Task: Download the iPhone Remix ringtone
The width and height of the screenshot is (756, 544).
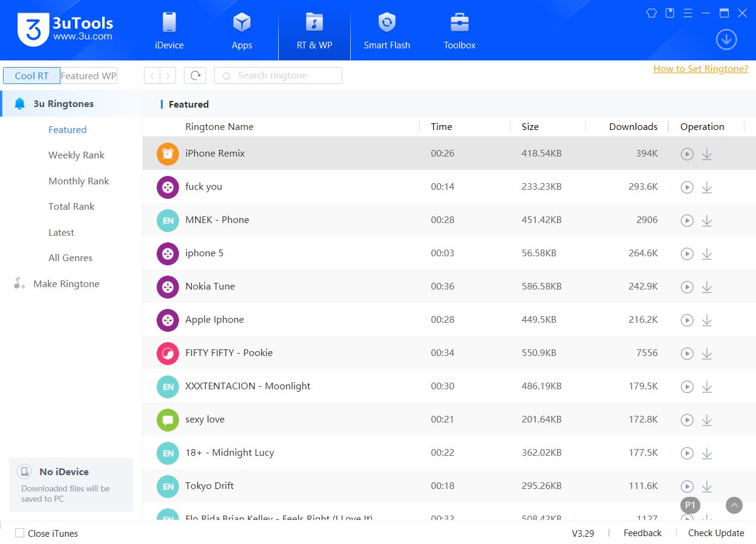Action: tap(707, 154)
